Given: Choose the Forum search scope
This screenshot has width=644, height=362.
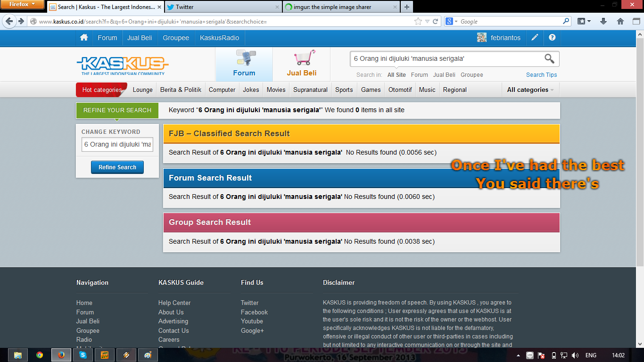Looking at the screenshot, I should (x=420, y=75).
